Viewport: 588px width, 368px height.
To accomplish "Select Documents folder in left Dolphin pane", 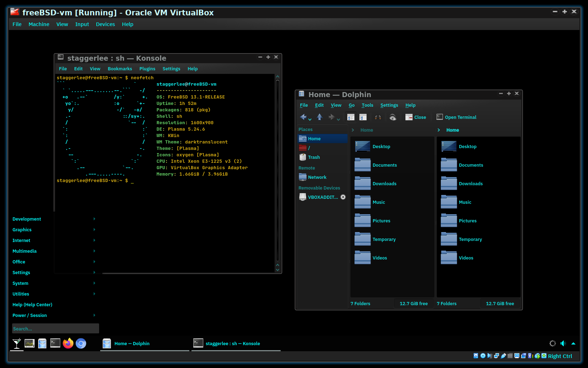I will [376, 165].
